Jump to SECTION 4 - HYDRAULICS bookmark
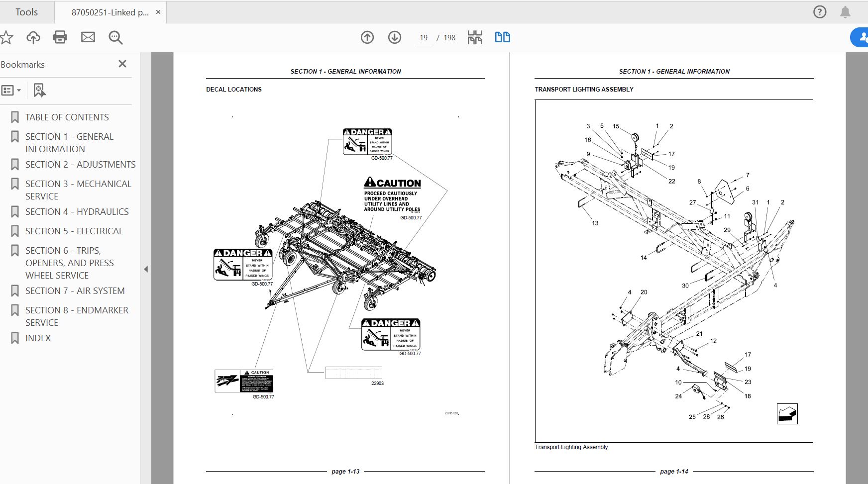Viewport: 868px width, 484px height. click(x=77, y=211)
